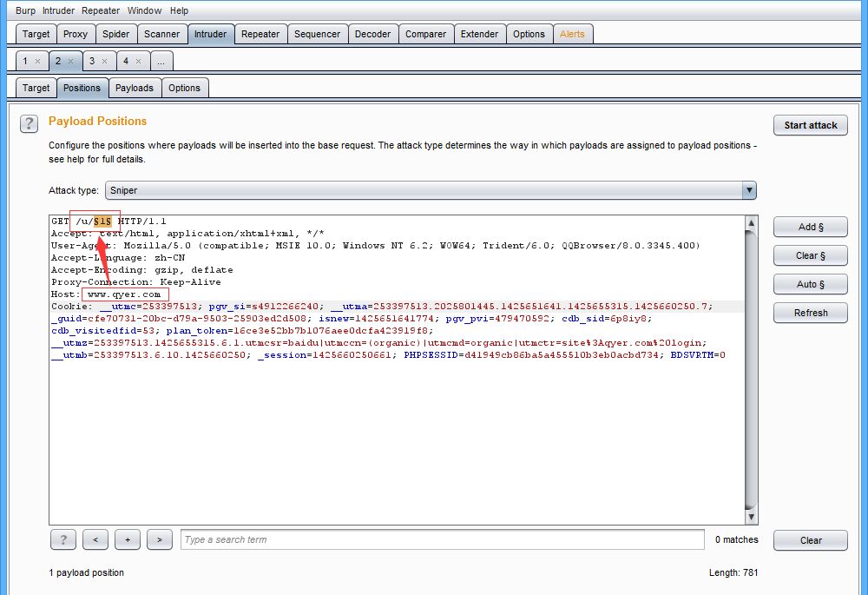Select Intruder attack tab 4
The width and height of the screenshot is (868, 595).
[126, 61]
